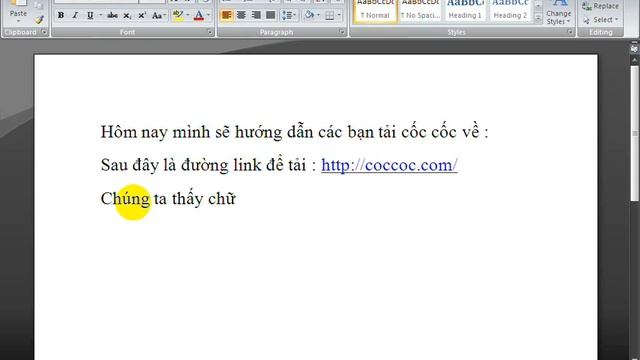
Task: Apply the Normal style
Action: [375, 11]
